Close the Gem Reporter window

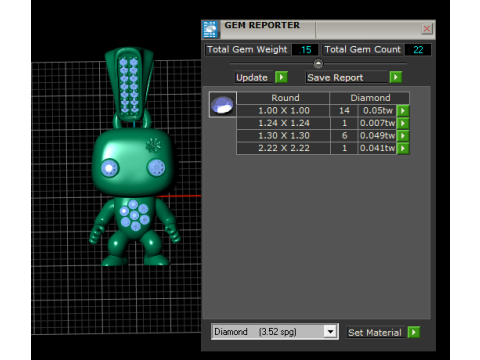pyautogui.click(x=427, y=29)
